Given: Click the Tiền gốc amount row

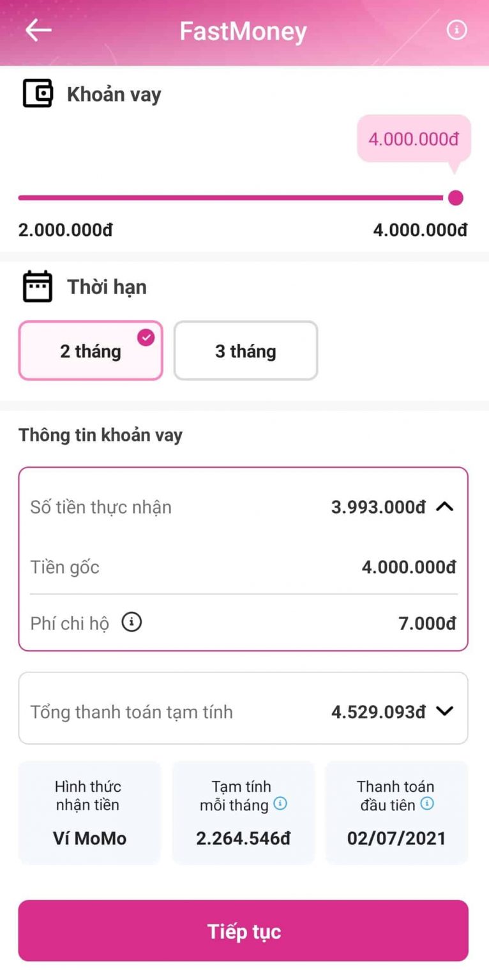Looking at the screenshot, I should (243, 567).
